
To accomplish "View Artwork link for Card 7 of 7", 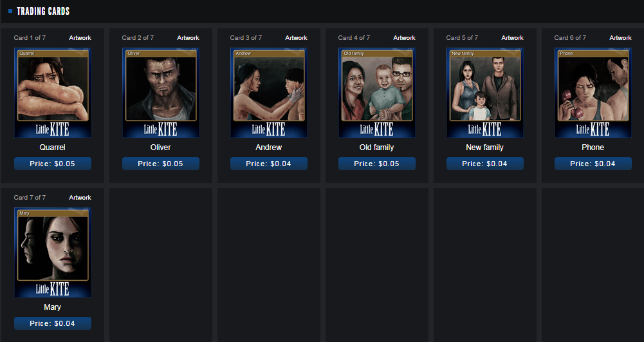I will coord(80,198).
